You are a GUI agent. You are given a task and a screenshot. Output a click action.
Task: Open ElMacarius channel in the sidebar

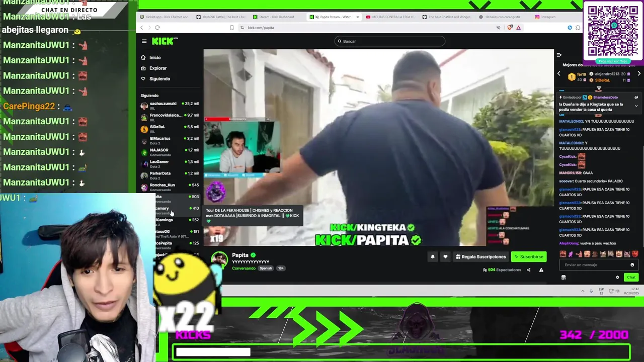[170, 140]
